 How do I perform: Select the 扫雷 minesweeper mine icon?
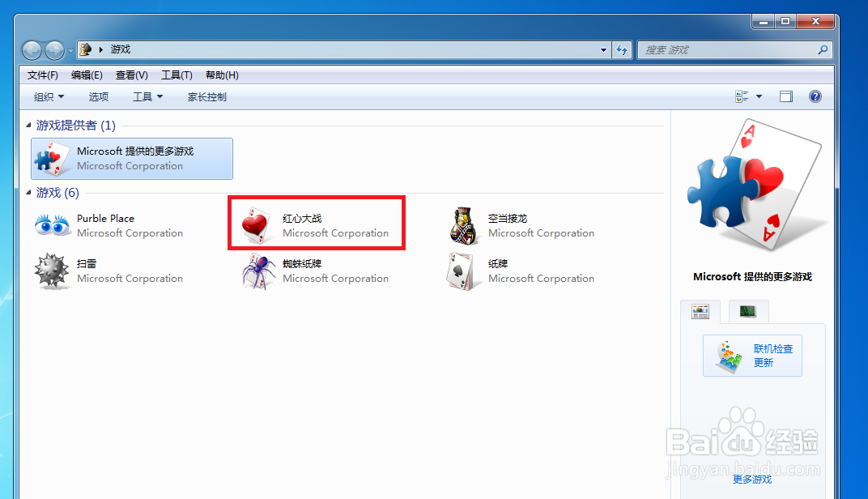52,271
